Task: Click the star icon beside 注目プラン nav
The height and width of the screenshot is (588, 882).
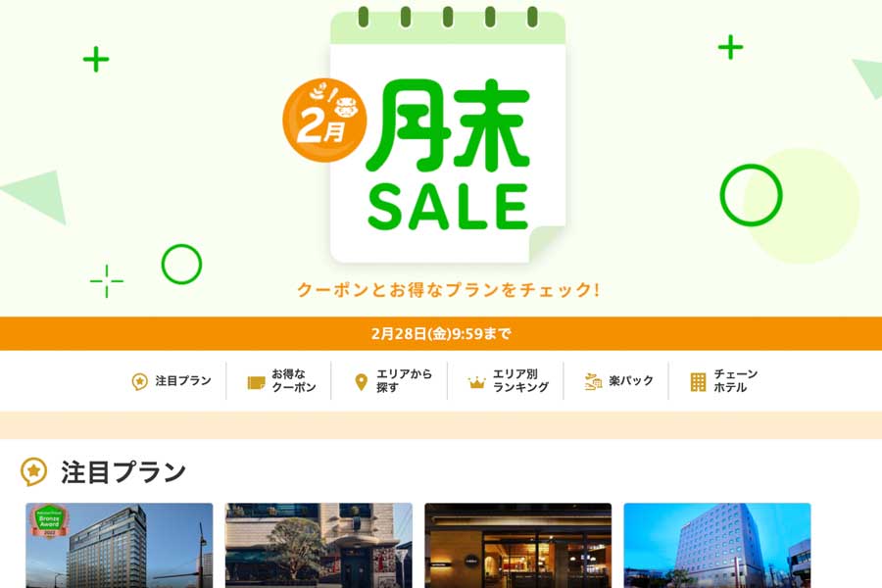Action: (x=139, y=381)
